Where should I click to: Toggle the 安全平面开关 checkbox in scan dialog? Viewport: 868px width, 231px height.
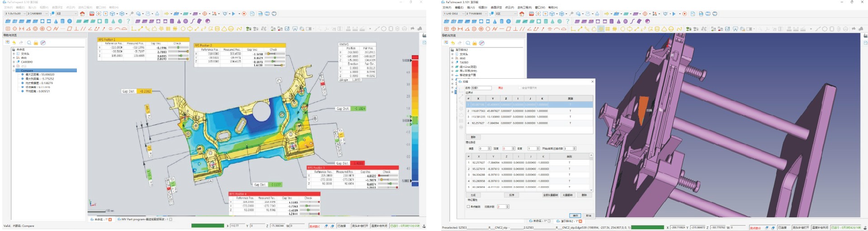point(519,88)
